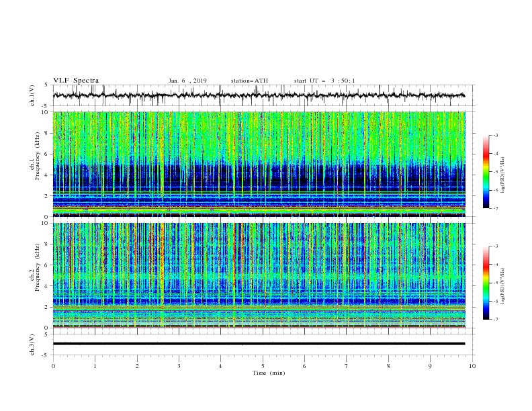This screenshot has height=411, width=532.
Task: Click the "8" frequency tick of ch.2 spectrogram
Action: [48, 244]
